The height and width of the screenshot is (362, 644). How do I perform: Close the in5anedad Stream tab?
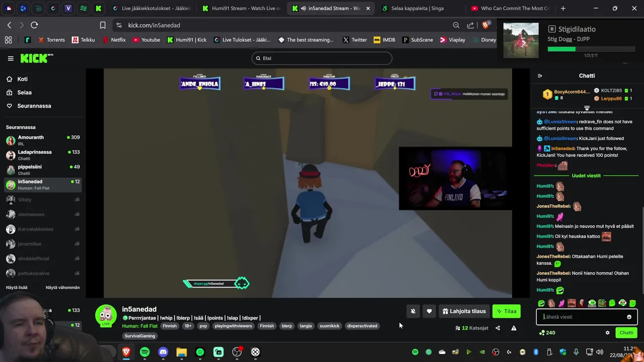[x=368, y=9]
